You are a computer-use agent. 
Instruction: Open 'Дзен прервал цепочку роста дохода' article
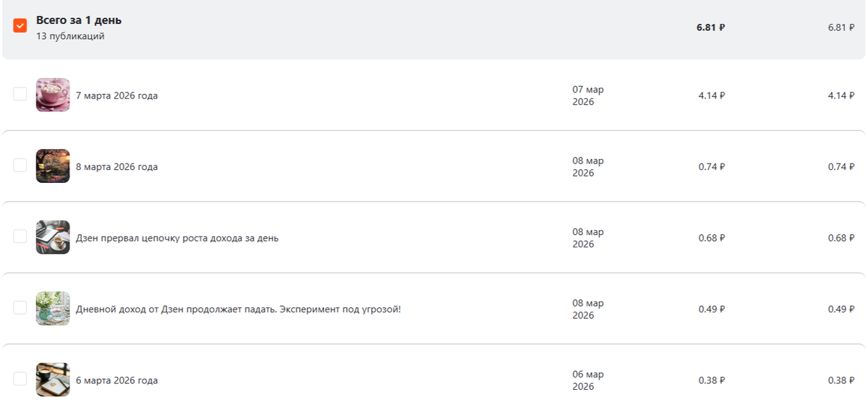[176, 238]
